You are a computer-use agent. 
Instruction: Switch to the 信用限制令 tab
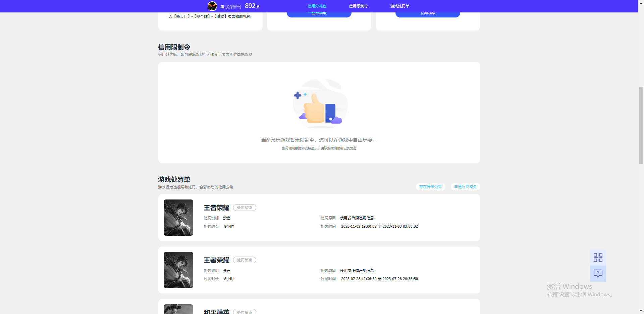click(358, 6)
